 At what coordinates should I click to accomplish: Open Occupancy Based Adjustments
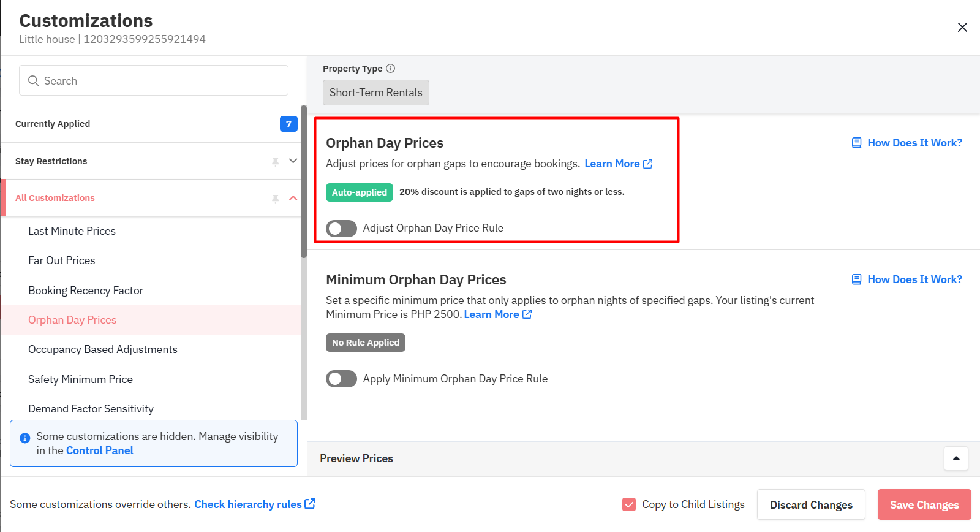pos(151,349)
